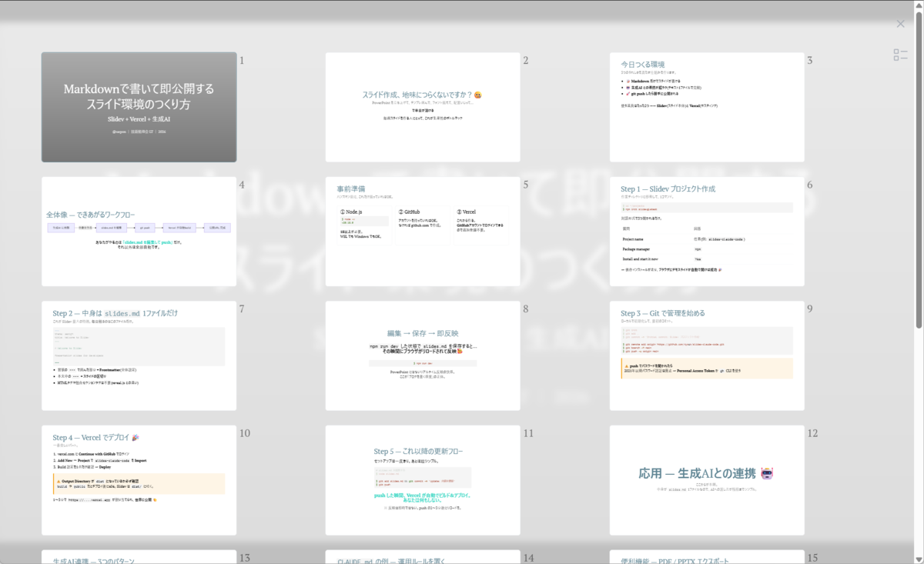Click the vertical scrollbar thumb on the right
924x564 pixels.
coord(918,169)
